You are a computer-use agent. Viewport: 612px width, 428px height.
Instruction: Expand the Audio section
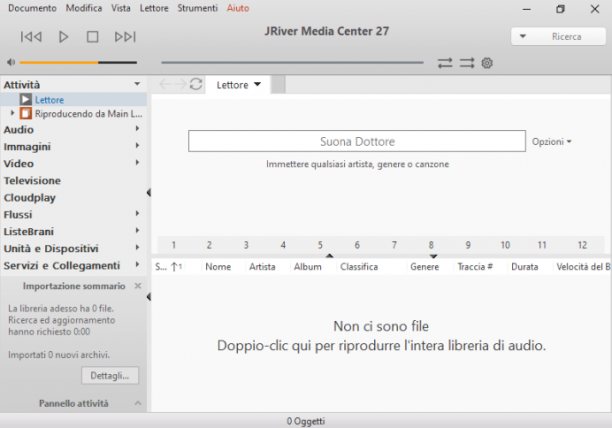(x=137, y=128)
